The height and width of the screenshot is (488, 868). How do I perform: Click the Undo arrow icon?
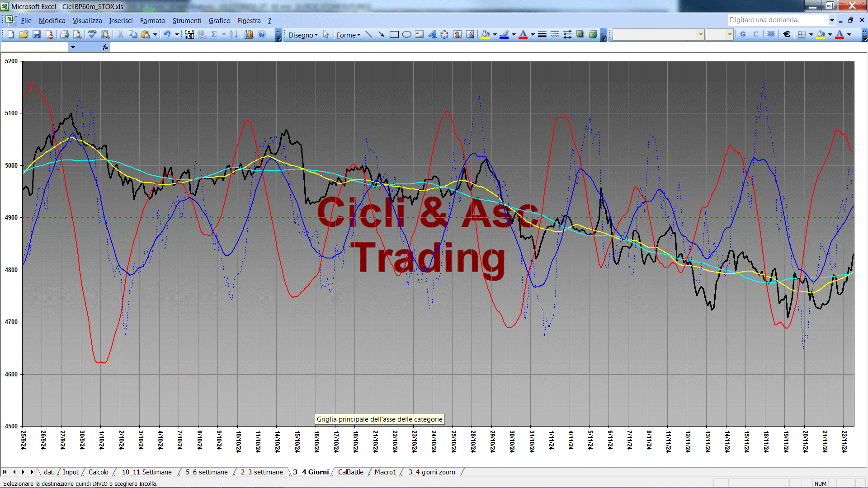pos(167,34)
